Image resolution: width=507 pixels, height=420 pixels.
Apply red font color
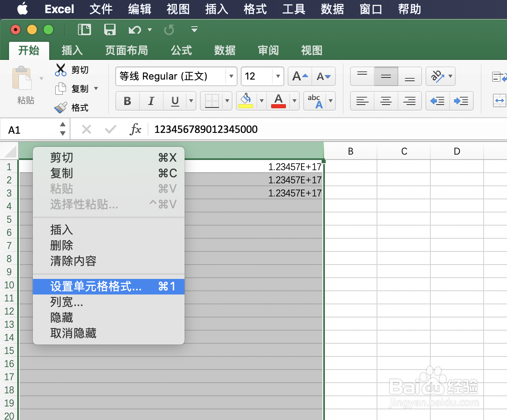click(279, 101)
